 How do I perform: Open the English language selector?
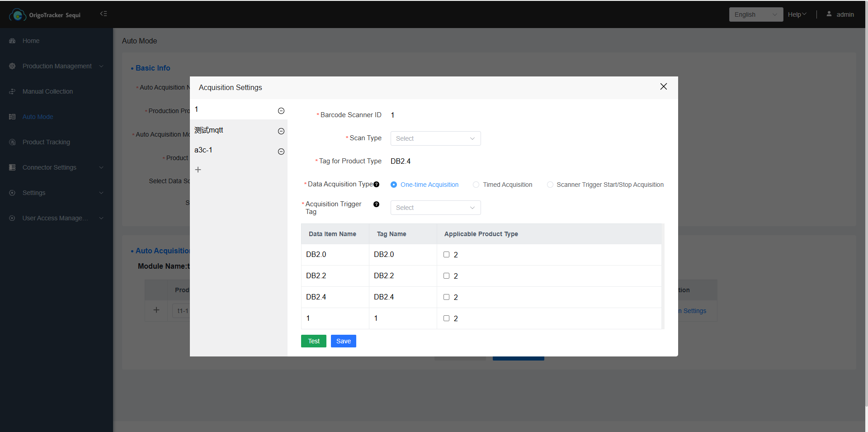coord(755,14)
